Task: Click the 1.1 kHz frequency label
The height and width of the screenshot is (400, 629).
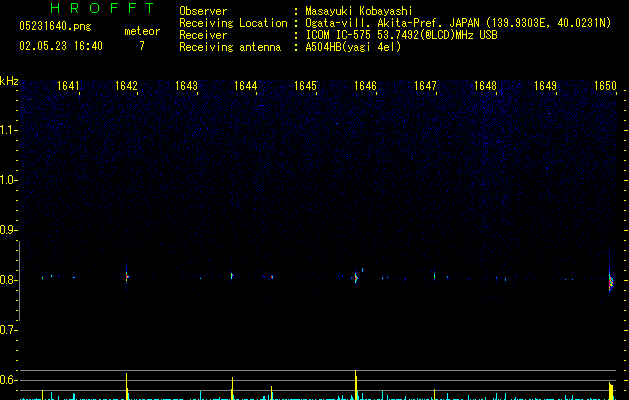Action: [x=8, y=130]
